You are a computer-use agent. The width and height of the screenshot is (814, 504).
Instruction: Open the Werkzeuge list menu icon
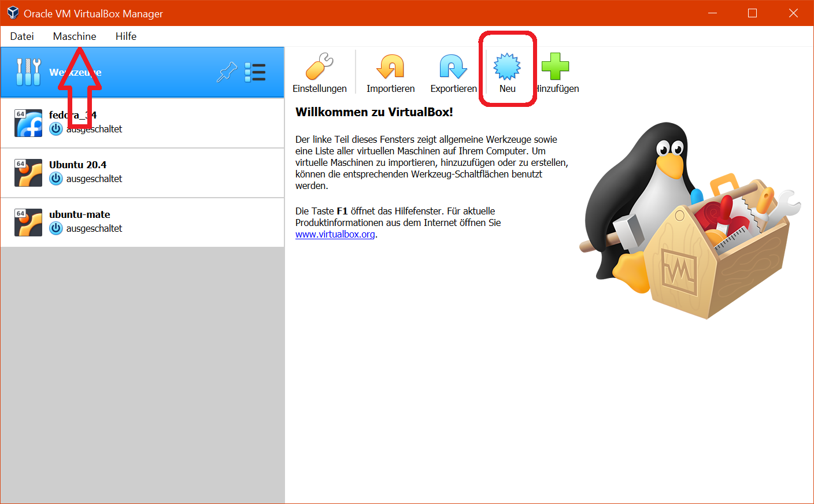(255, 72)
